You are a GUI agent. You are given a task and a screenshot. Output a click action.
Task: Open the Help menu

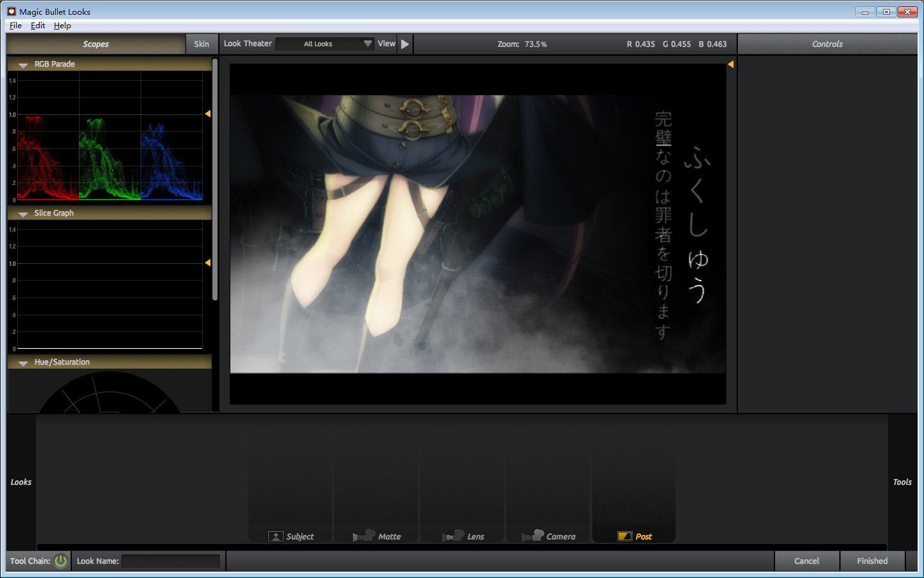click(x=62, y=26)
